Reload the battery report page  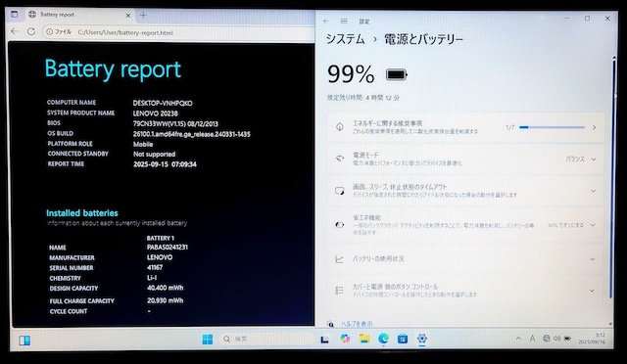click(31, 31)
